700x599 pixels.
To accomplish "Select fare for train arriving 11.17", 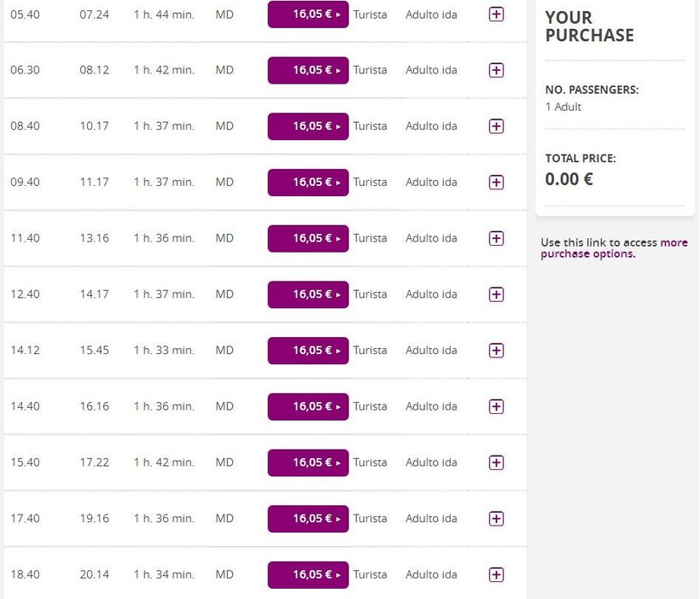I will (308, 182).
